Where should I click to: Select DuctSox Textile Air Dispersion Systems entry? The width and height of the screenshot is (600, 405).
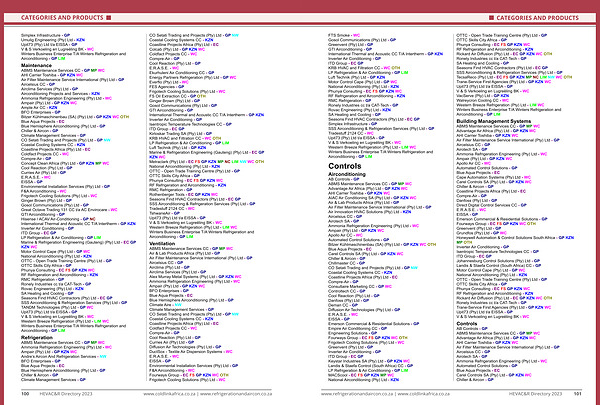tap(191, 352)
